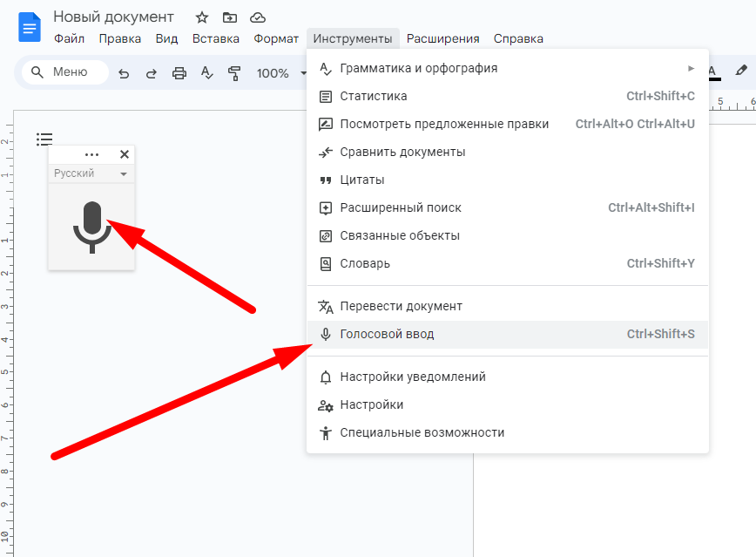Viewport: 756px width, 557px height.
Task: Open the Правка menu
Action: 120,38
